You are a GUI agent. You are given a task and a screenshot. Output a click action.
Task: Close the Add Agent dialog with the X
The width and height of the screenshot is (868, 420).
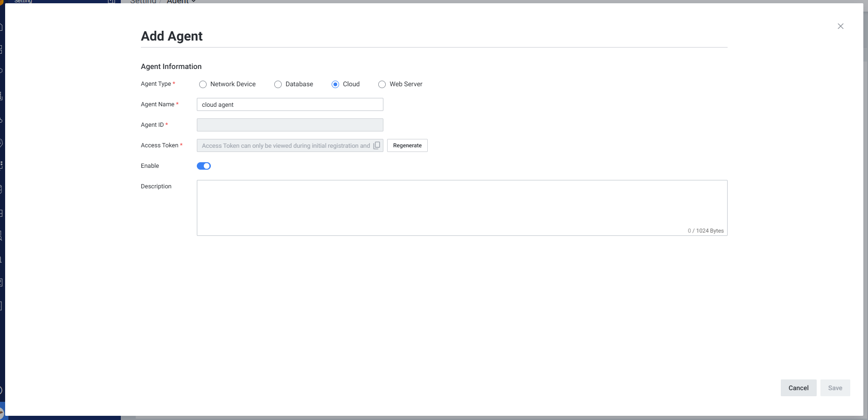pos(840,26)
